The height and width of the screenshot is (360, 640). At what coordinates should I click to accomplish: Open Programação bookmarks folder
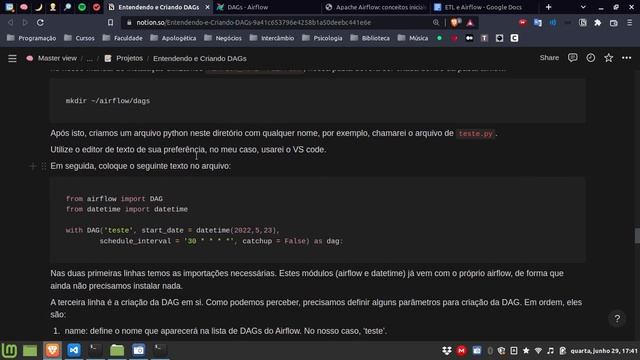31,38
